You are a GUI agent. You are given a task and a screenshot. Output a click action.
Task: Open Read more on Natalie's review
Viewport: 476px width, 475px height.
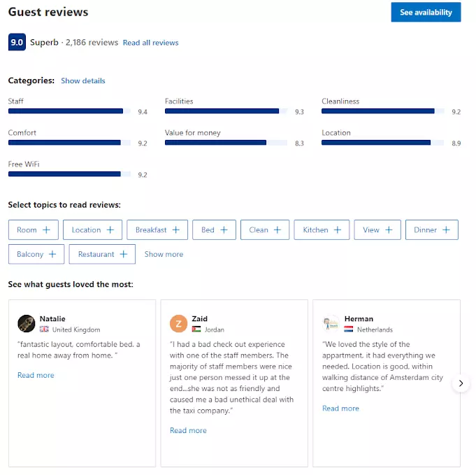(36, 376)
